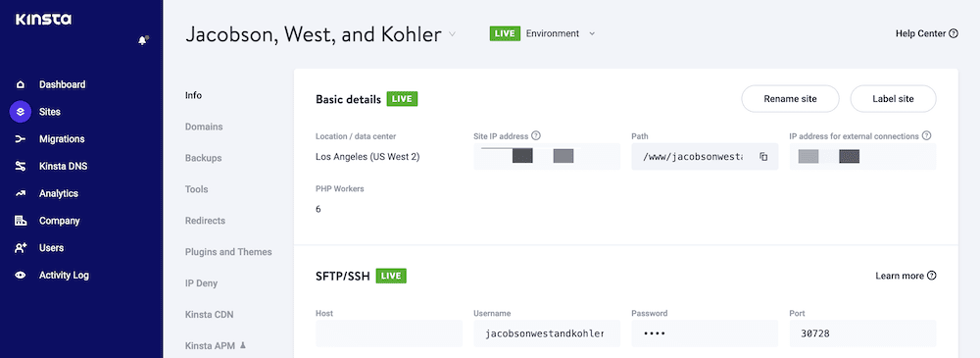The image size is (980, 358).
Task: Click the Dashboard home icon
Action: (20, 84)
